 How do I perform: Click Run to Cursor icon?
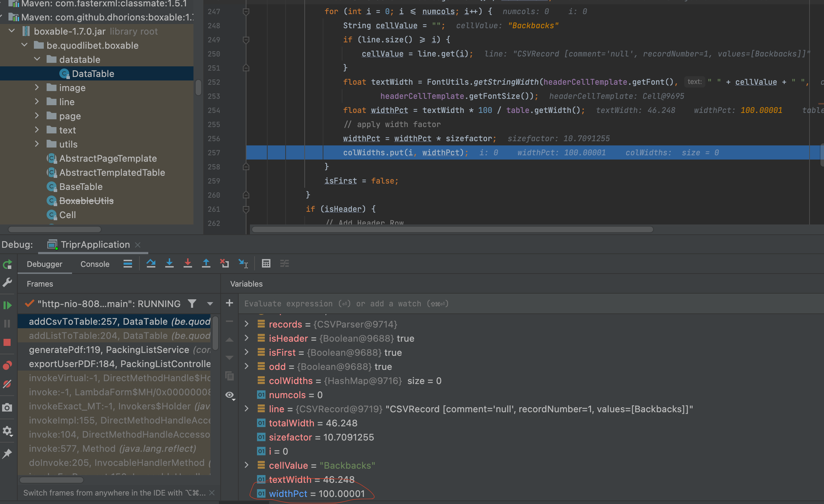243,264
